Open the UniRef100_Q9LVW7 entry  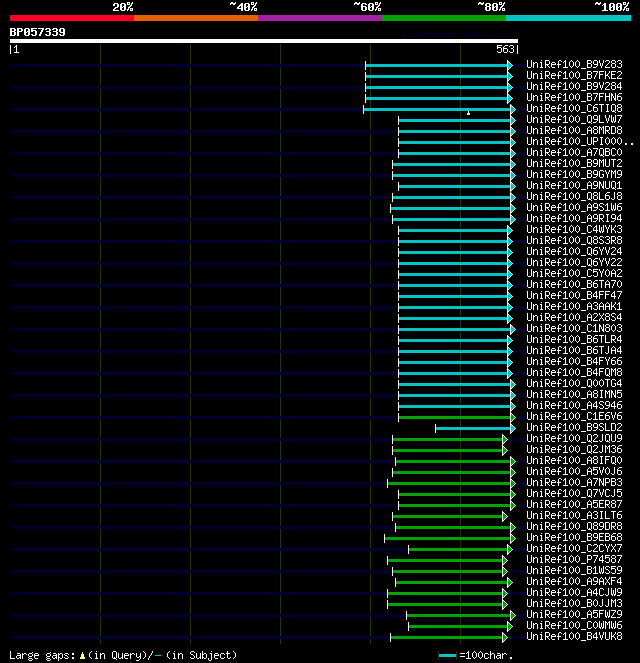(574, 119)
